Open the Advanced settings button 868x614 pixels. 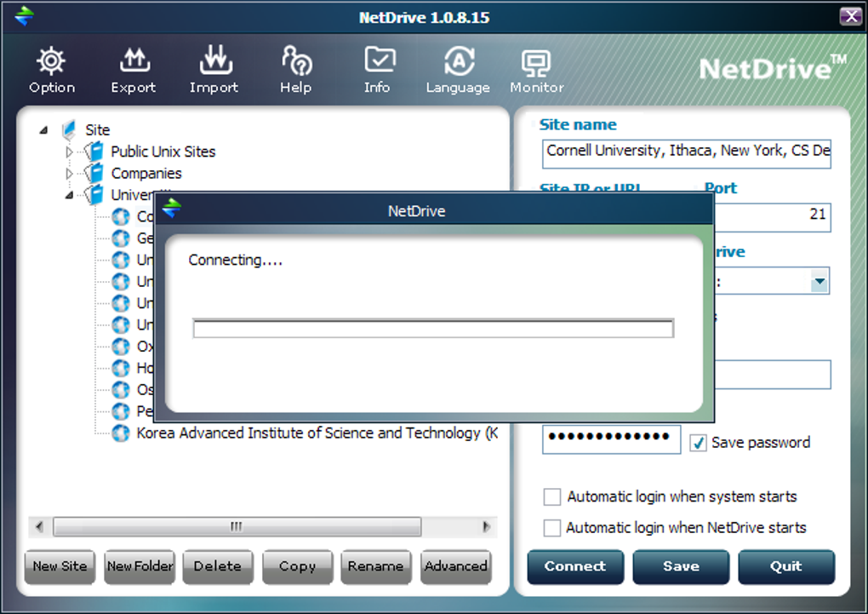(x=456, y=566)
